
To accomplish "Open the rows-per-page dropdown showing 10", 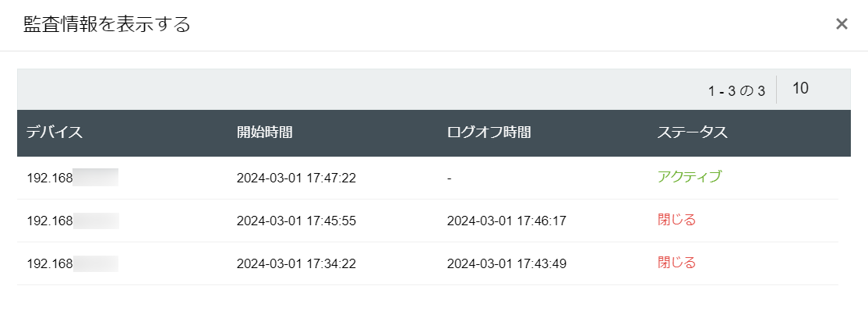I will click(x=800, y=89).
